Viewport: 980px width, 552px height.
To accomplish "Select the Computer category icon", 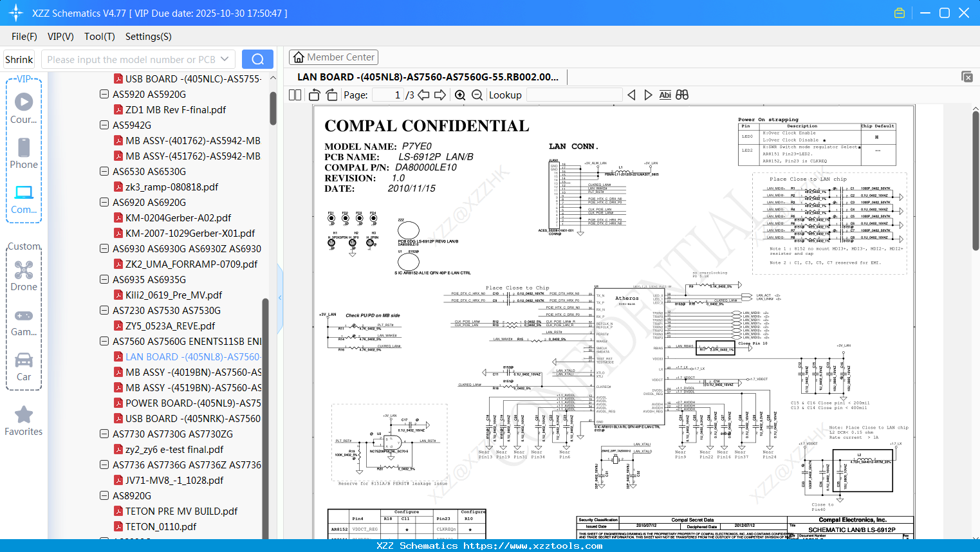I will (x=24, y=192).
